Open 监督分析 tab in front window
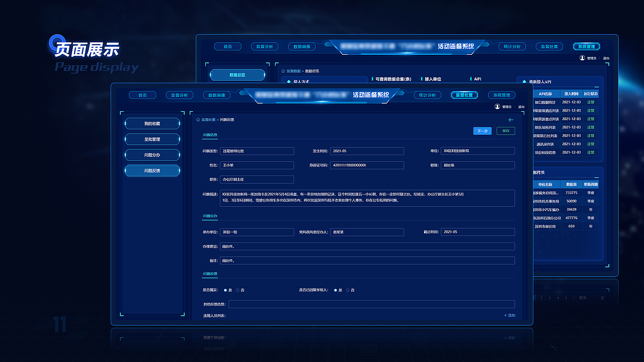Image resolution: width=644 pixels, height=362 pixels. coord(180,95)
